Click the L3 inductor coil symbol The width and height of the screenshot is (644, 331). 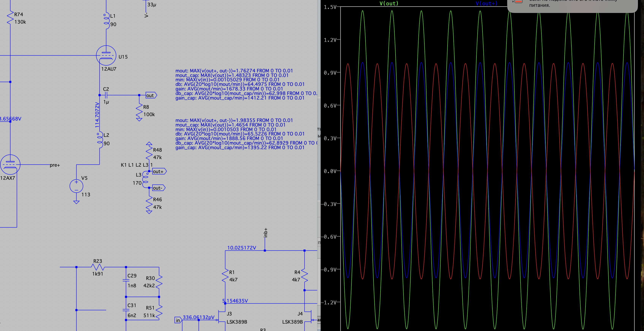(145, 179)
